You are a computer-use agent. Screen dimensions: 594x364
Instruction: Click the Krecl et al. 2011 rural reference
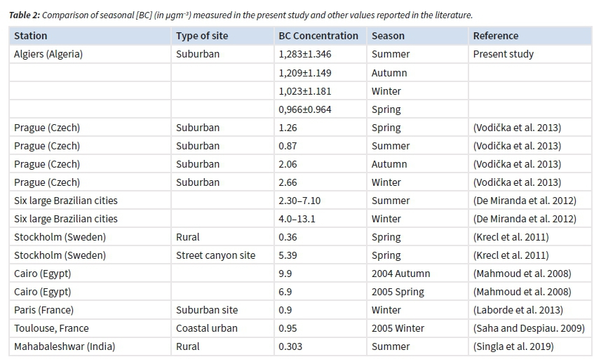tap(511, 237)
